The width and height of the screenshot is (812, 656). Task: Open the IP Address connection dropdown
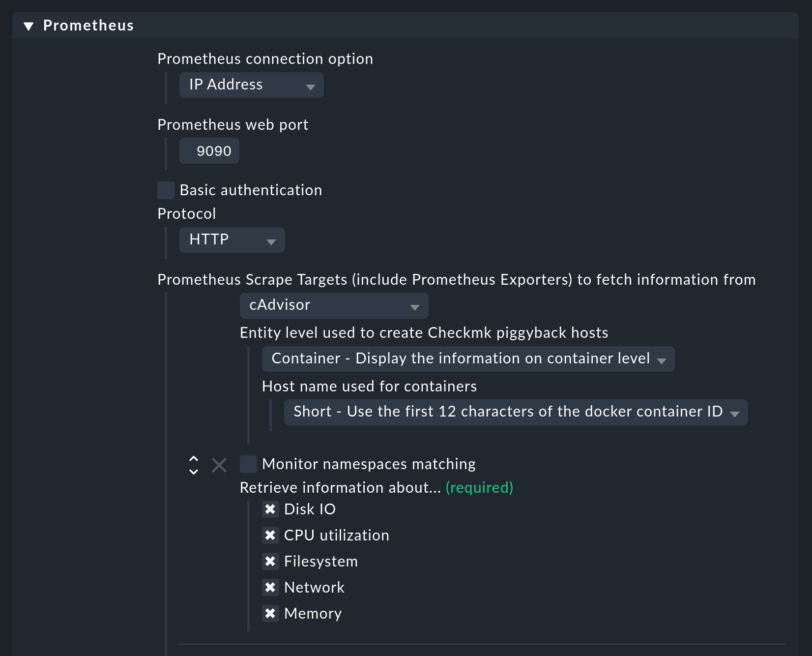[x=251, y=85]
